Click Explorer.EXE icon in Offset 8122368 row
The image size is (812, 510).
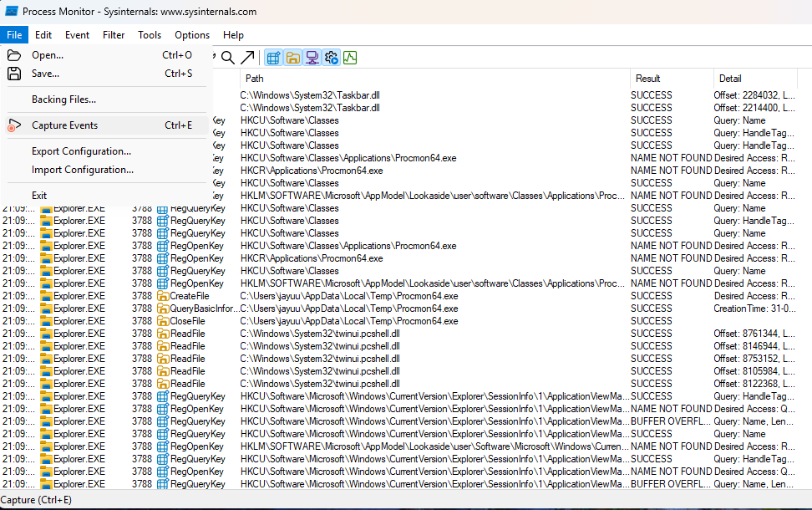click(x=47, y=384)
